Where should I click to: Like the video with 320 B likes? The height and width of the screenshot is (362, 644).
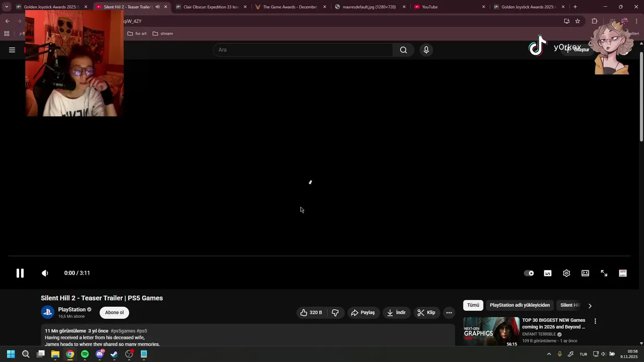311,313
